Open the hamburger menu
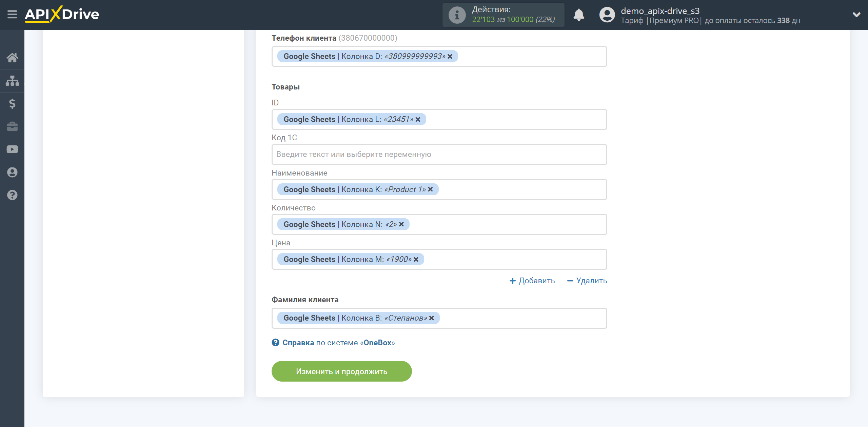Viewport: 868px width, 427px height. click(12, 15)
